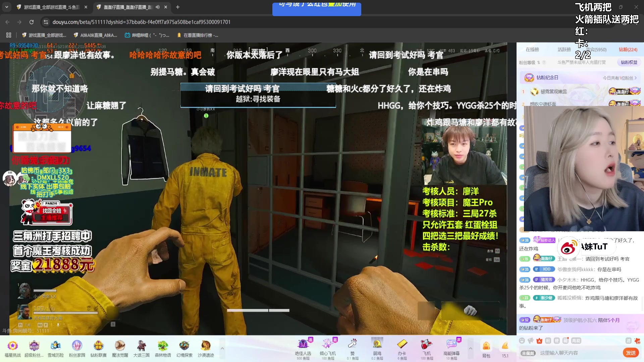Open the 游戏直播_全部游戏 bookmark
Viewport: 644px width, 362px height.
point(44,35)
